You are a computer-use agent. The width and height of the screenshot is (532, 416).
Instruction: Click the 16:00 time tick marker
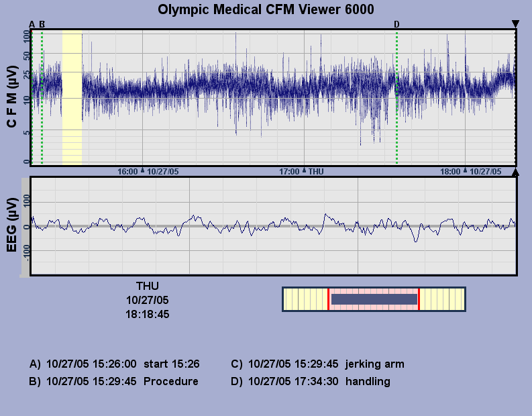(142, 170)
